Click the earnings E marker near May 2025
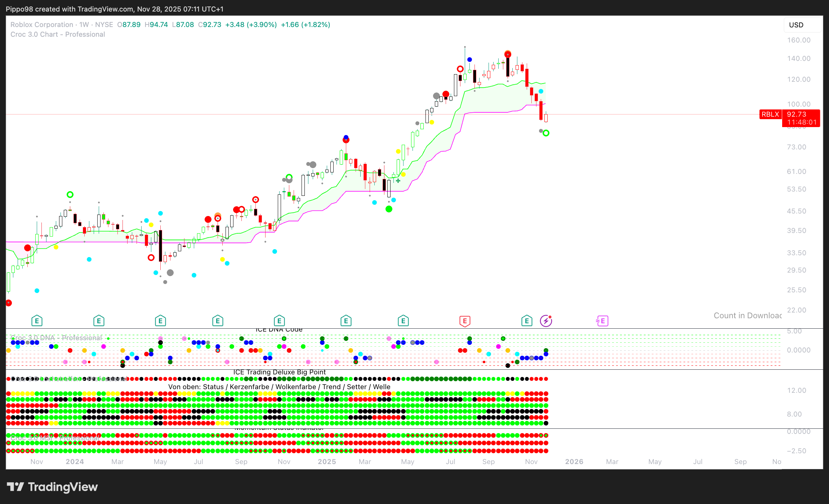Viewport: 829px width, 504px height. [403, 321]
